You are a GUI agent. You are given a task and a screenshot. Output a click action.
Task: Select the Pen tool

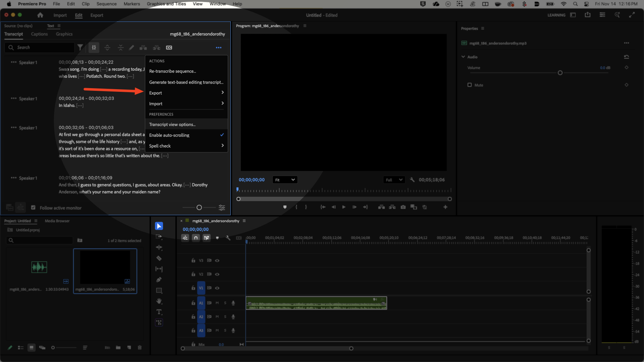159,280
